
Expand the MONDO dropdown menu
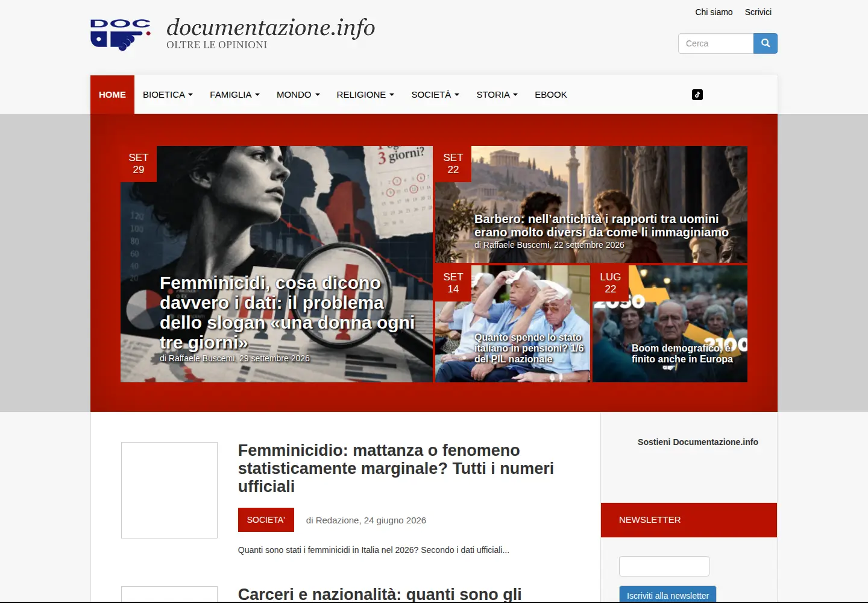coord(298,95)
